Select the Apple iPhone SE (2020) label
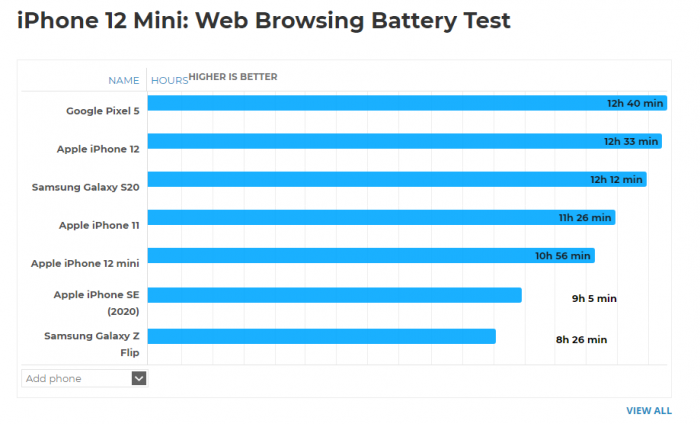Screen dimensions: 700x424 point(96,302)
